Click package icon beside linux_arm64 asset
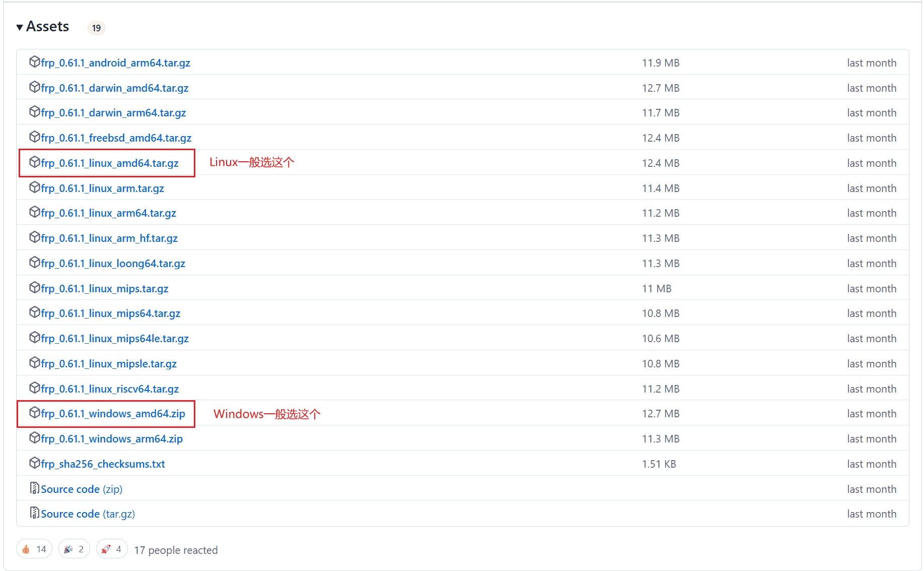 (x=34, y=212)
